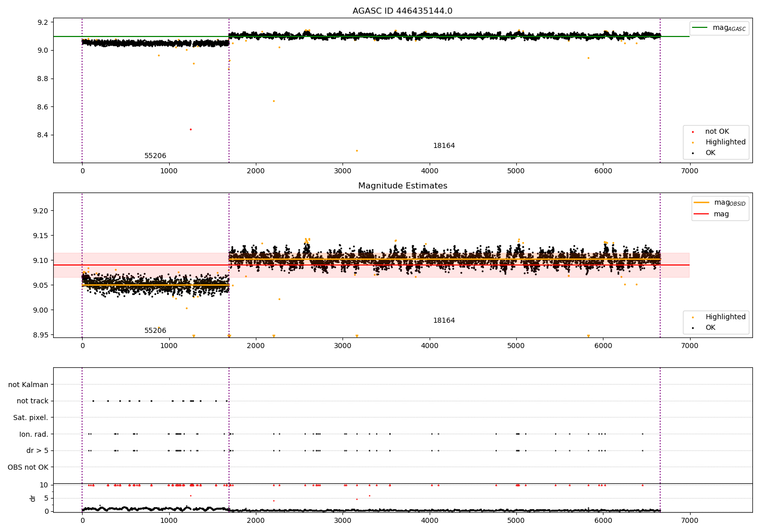The width and height of the screenshot is (760, 532).
Task: Click '18164' annotation in Magnitude Estimates panel
Action: pyautogui.click(x=444, y=321)
